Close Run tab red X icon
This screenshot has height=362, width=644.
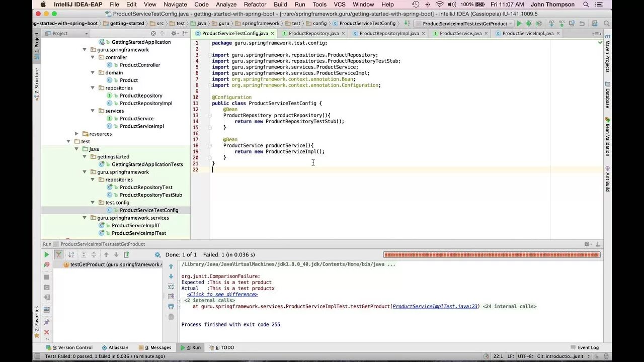pyautogui.click(x=46, y=332)
